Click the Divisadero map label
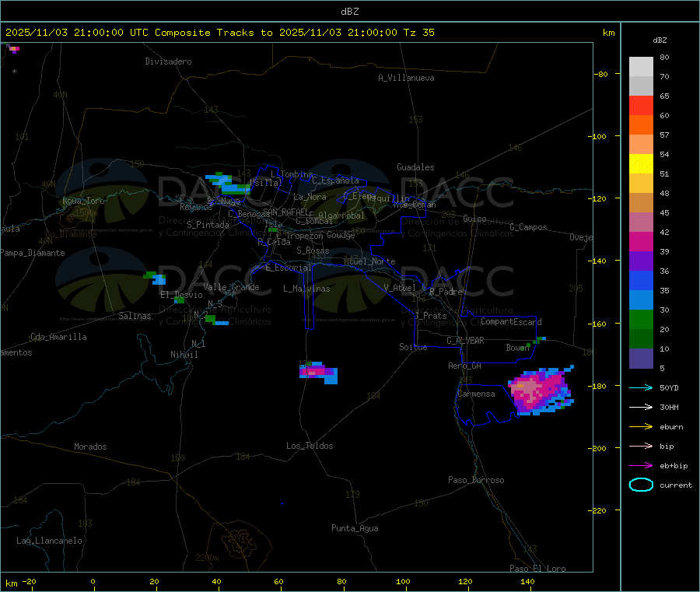This screenshot has width=700, height=592. (x=168, y=61)
